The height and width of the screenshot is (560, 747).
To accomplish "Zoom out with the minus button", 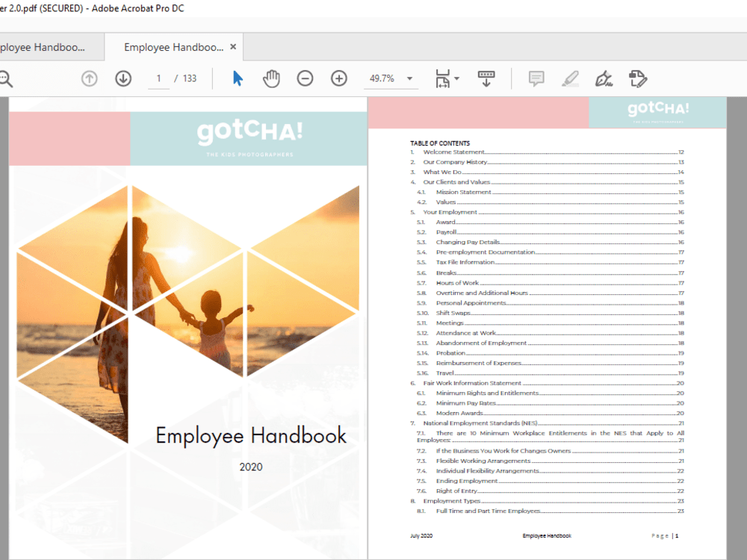I will (305, 78).
